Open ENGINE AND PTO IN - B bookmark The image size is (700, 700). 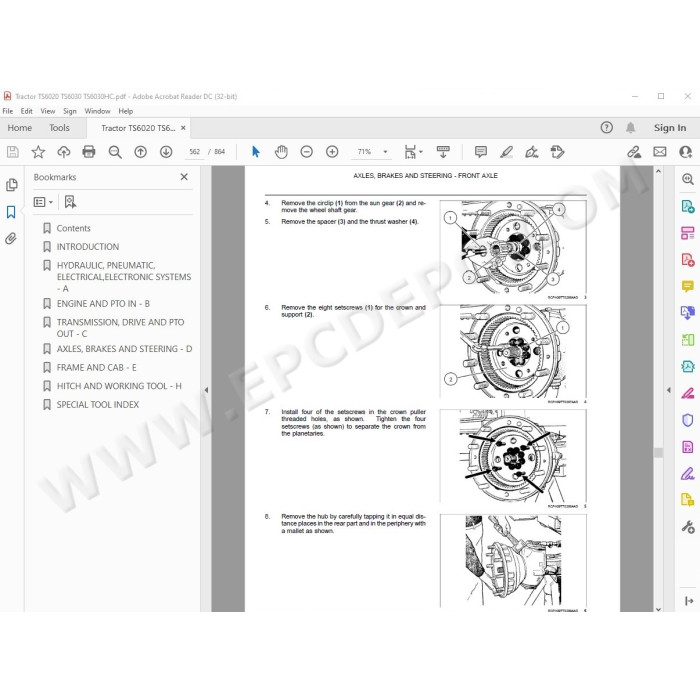(103, 304)
